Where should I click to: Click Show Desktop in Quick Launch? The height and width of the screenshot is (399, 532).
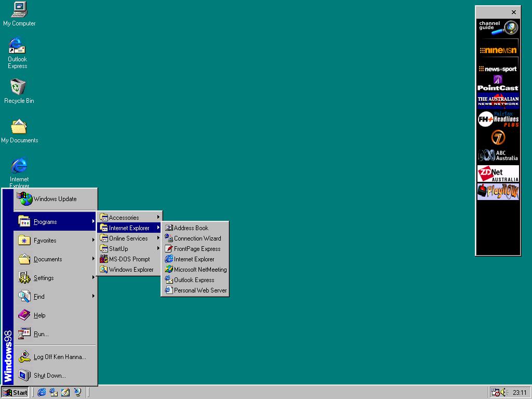click(x=65, y=393)
